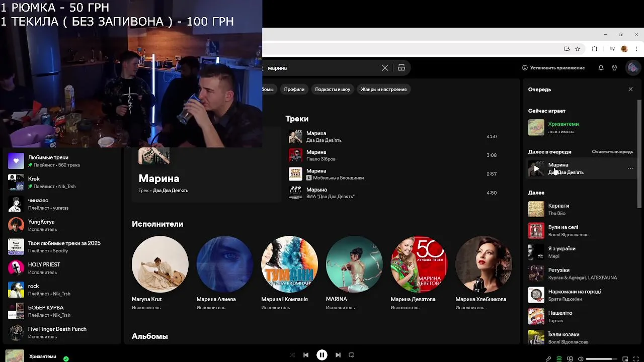Viewport: 644px width, 362px height.
Task: Open the browse icon next to search
Action: pyautogui.click(x=401, y=68)
